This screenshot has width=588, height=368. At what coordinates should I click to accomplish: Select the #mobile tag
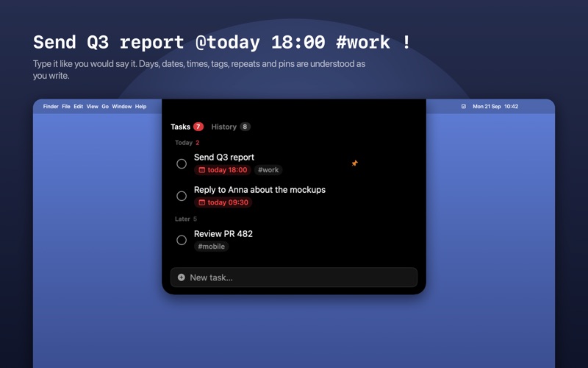pos(212,247)
